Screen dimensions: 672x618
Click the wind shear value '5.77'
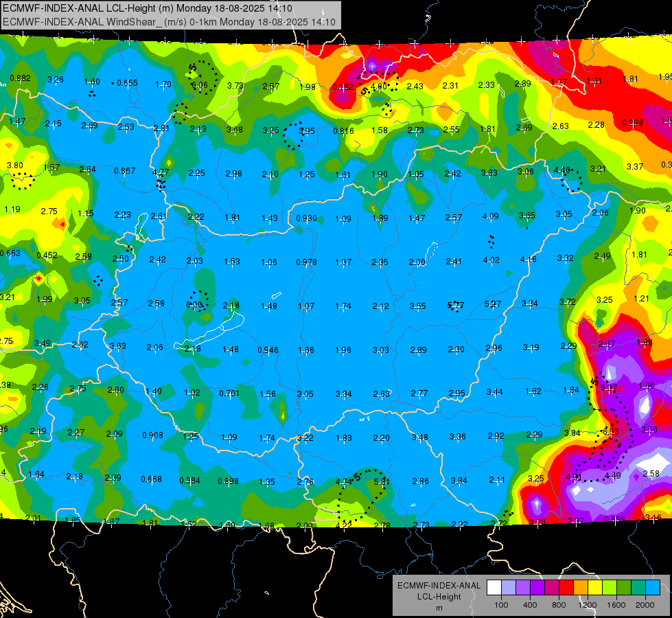pyautogui.click(x=456, y=305)
